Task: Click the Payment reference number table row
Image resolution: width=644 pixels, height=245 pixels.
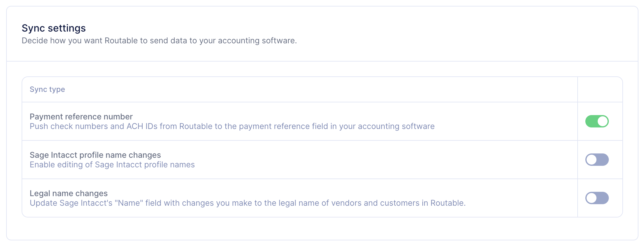Action: pyautogui.click(x=322, y=121)
